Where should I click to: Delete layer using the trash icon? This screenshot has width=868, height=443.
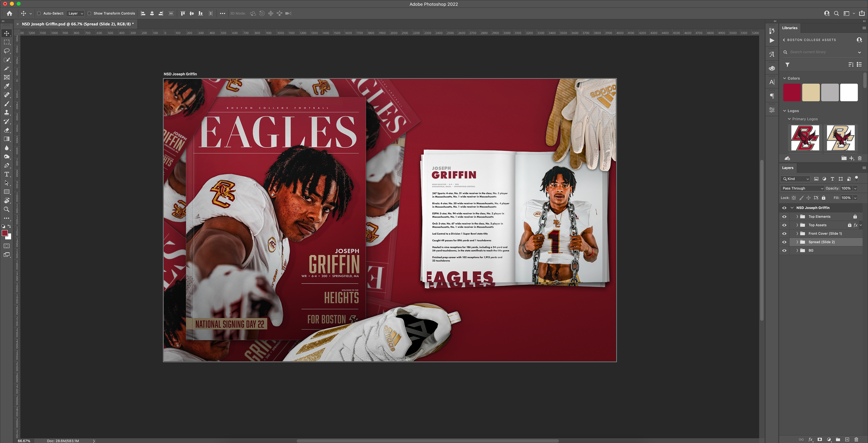point(856,439)
